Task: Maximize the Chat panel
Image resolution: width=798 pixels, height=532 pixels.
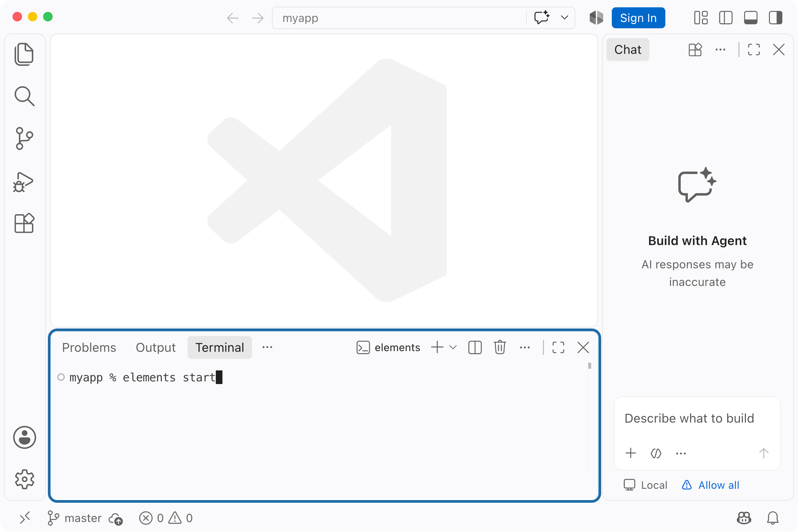Action: pyautogui.click(x=753, y=50)
